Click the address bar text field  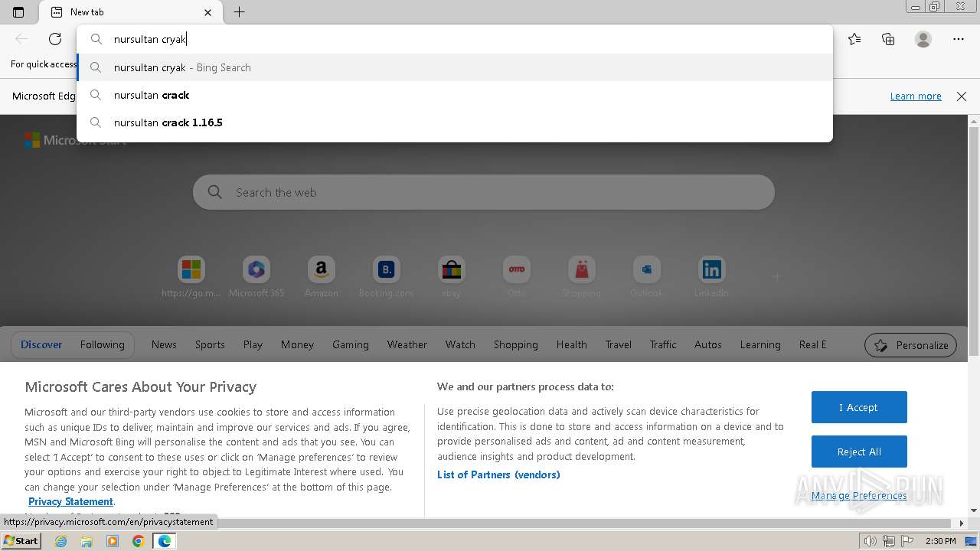[455, 39]
